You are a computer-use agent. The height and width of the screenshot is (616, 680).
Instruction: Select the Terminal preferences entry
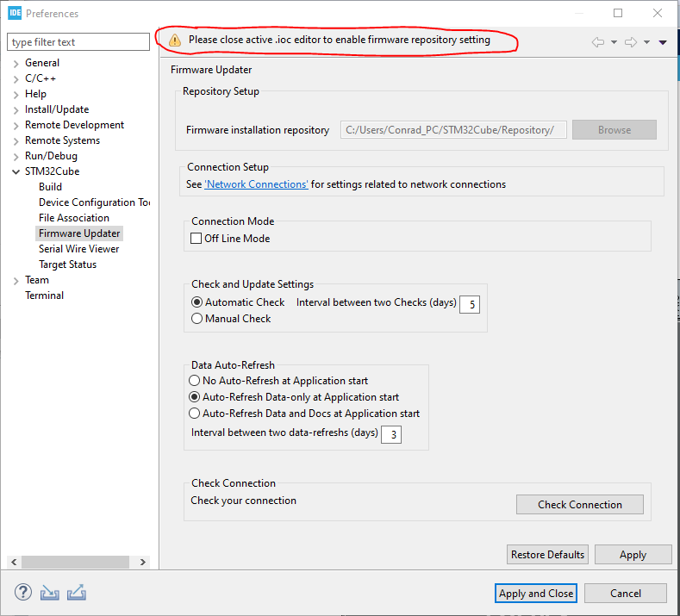point(44,296)
